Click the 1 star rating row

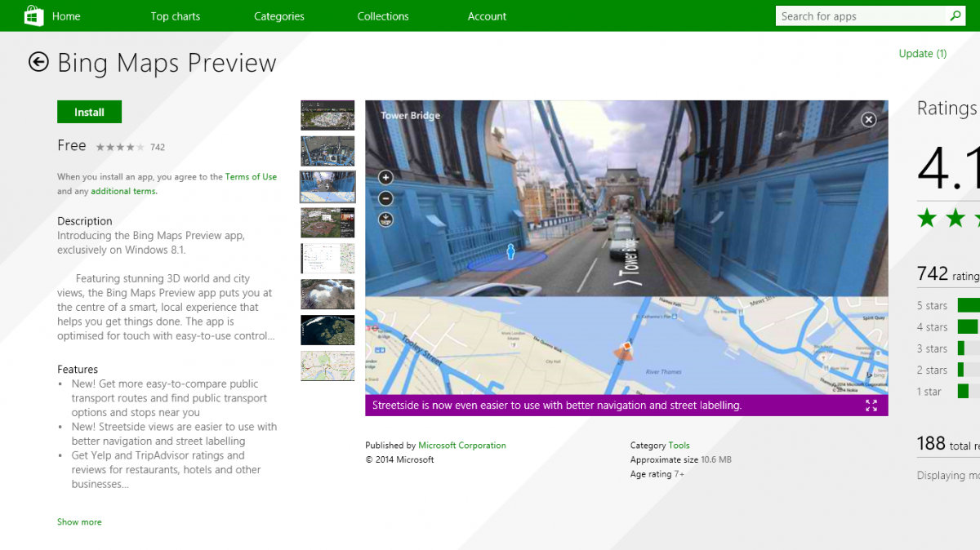click(947, 392)
